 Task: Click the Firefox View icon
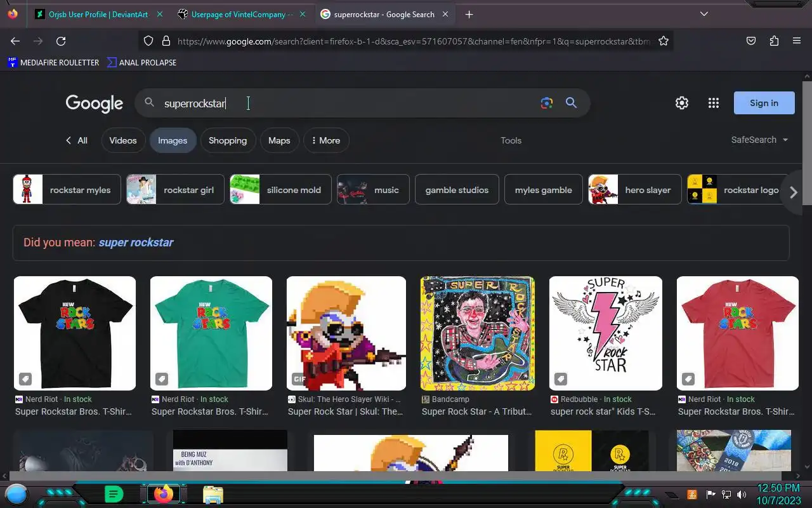13,14
